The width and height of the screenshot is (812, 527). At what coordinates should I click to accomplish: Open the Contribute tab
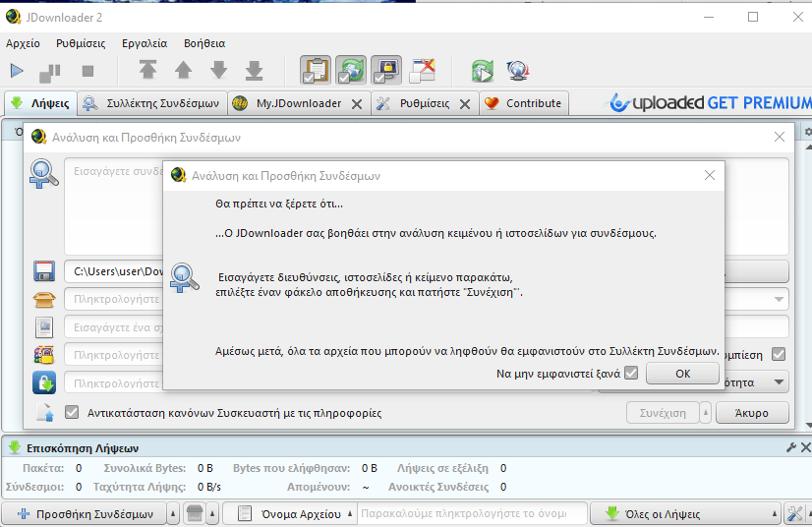524,103
